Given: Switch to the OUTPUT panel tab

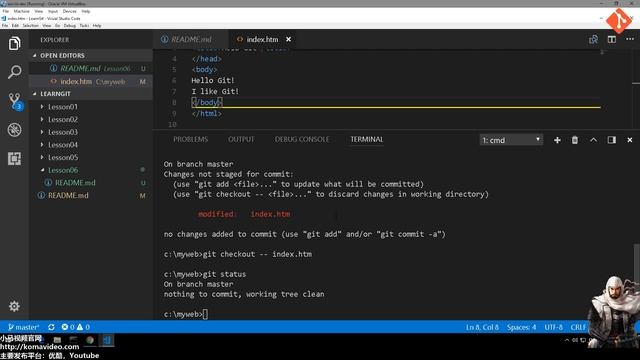Looking at the screenshot, I should (241, 139).
